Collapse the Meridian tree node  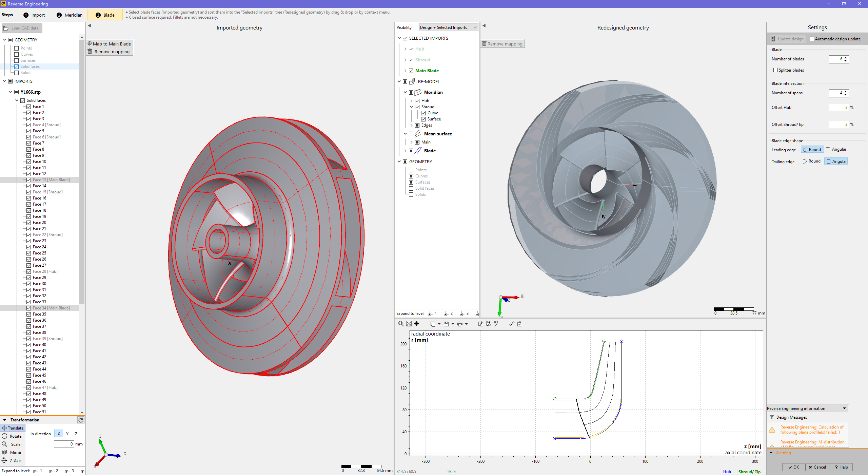click(405, 92)
